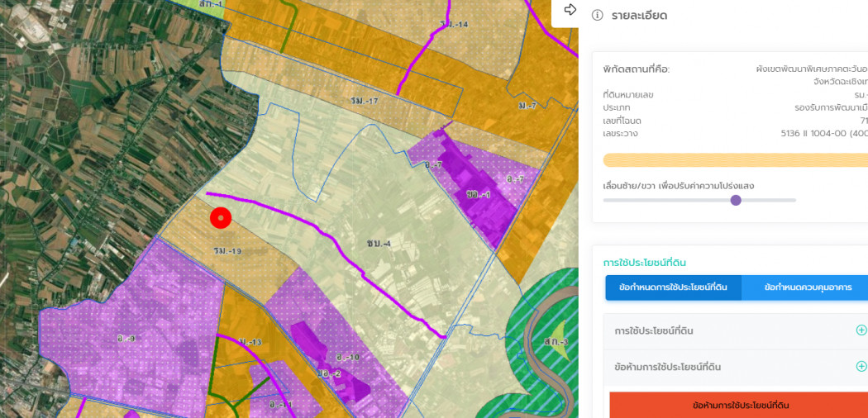868x418 pixels.
Task: Click the red location marker on map
Action: [221, 218]
